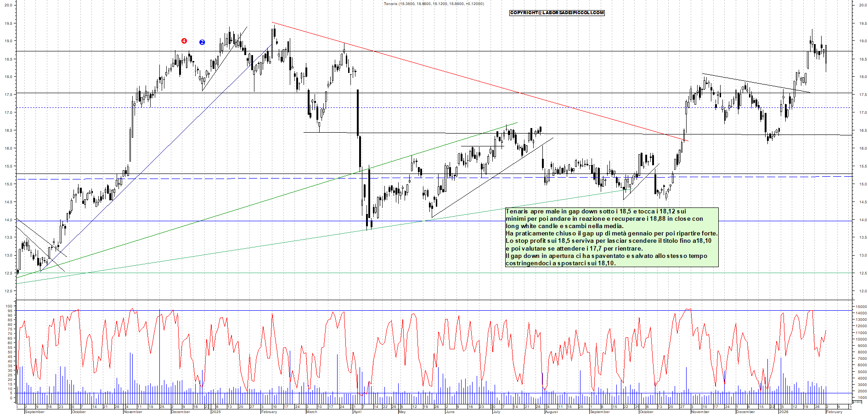Screen dimensions: 868x414
Task: Click the July label on the date axis
Action: 496,412
